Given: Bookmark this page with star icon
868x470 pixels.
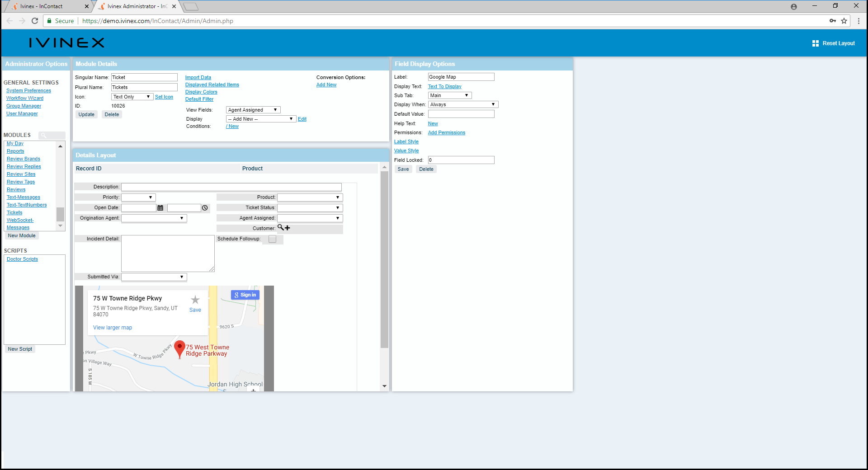Looking at the screenshot, I should click(x=844, y=21).
